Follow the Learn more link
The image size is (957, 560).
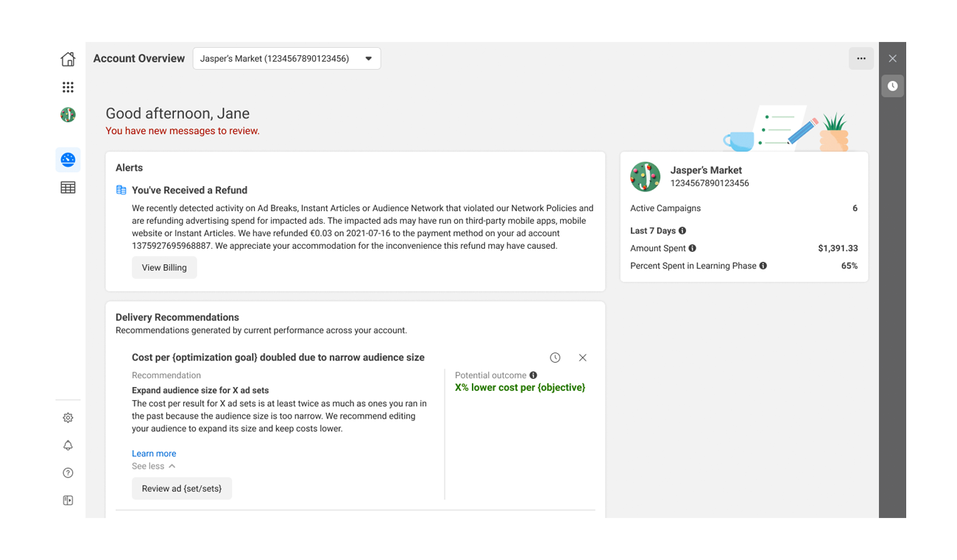pos(154,453)
